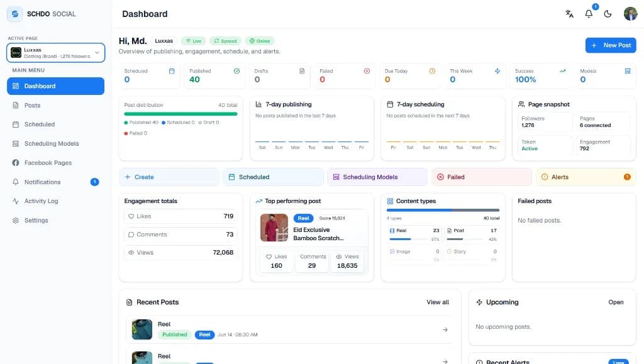Click the trend icon on Success card
This screenshot has height=364, width=644.
562,71
